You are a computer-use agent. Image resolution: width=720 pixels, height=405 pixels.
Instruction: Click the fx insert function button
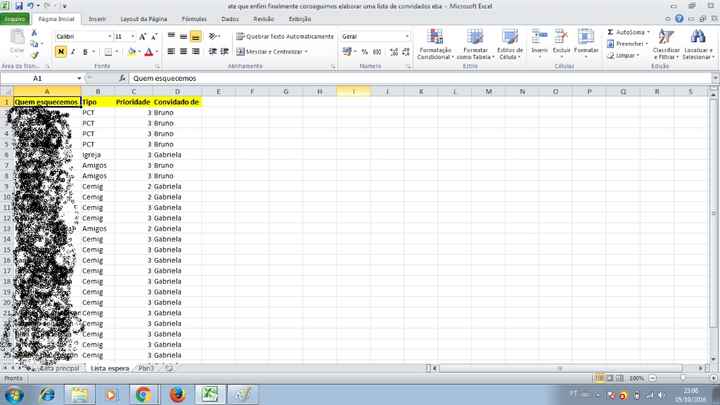122,79
